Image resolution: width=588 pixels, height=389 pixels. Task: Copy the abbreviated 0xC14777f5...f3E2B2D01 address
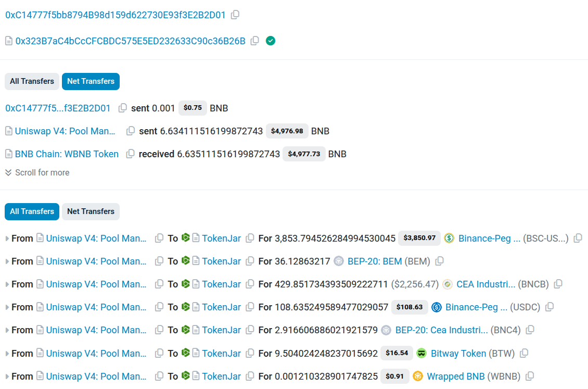coord(123,108)
